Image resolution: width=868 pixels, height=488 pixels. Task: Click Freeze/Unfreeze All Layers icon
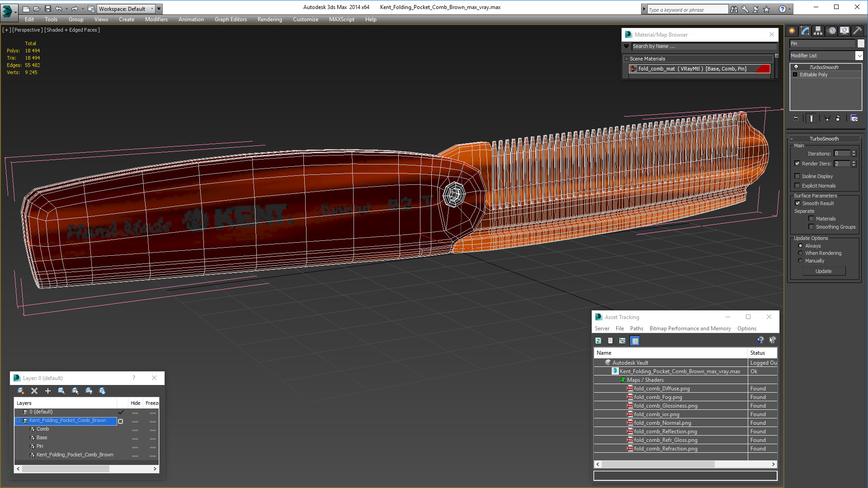tap(102, 391)
